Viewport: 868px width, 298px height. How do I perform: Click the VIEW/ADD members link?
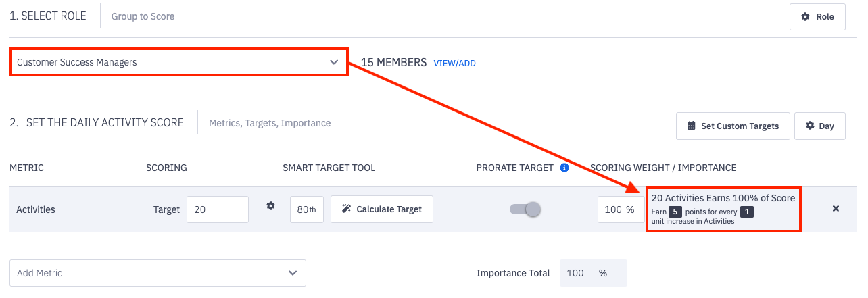454,64
